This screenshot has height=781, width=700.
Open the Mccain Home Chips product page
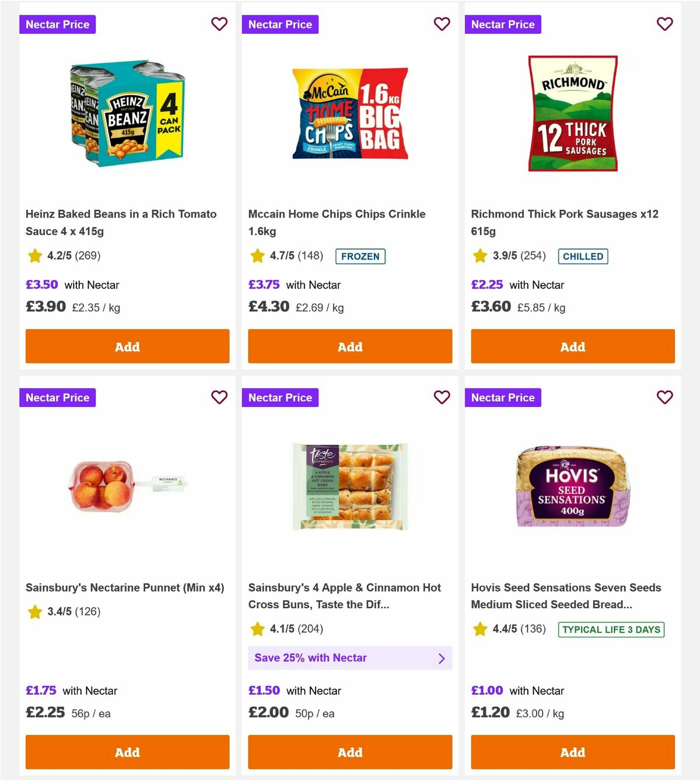point(350,114)
